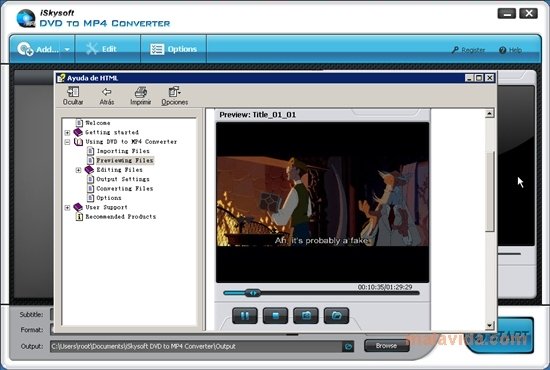550x370 pixels.
Task: Select Using DVD to MP4 Converter topic
Action: 131,142
